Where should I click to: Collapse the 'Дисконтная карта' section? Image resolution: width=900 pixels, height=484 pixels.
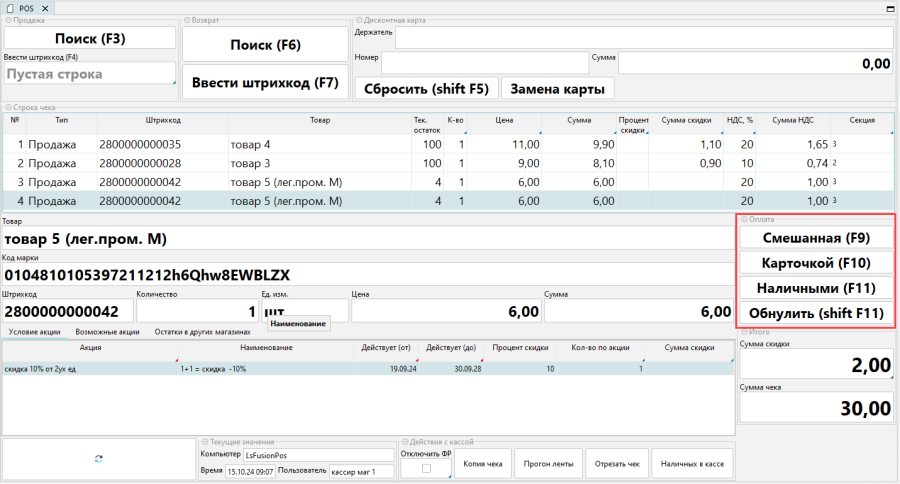click(359, 20)
